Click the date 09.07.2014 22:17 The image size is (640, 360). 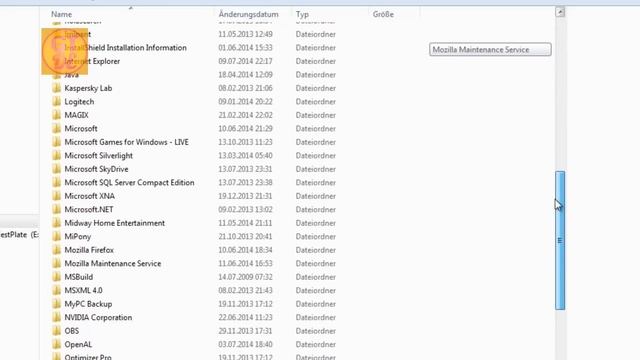pos(245,61)
